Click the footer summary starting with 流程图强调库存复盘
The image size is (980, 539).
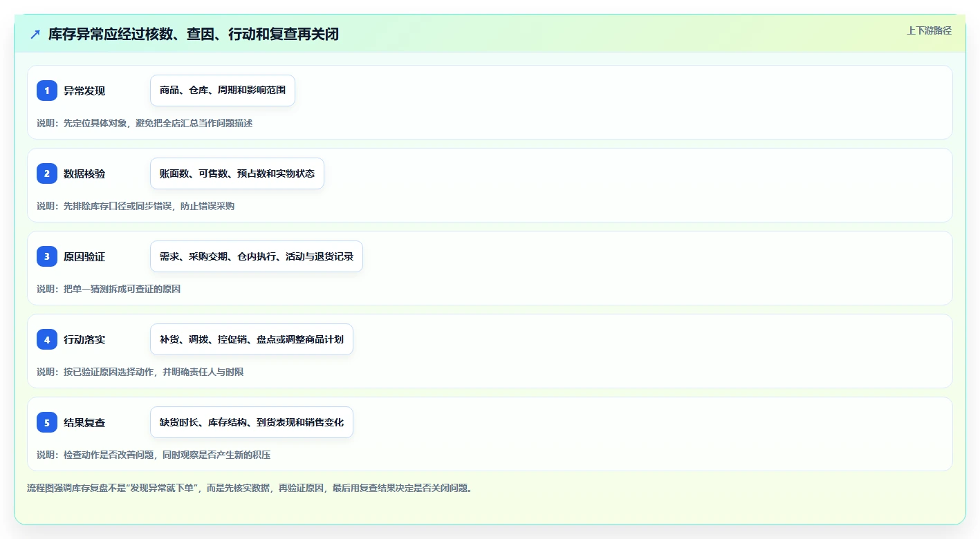click(x=250, y=488)
